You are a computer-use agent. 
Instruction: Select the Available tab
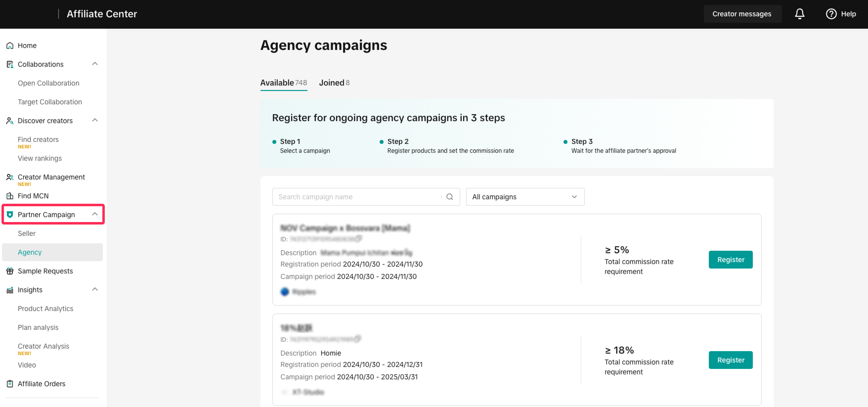[x=283, y=83]
